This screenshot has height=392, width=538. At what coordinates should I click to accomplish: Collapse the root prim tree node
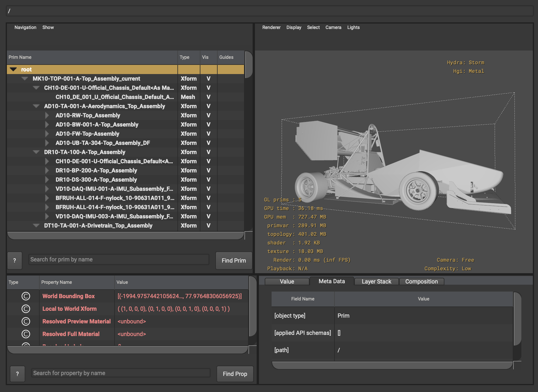click(13, 69)
